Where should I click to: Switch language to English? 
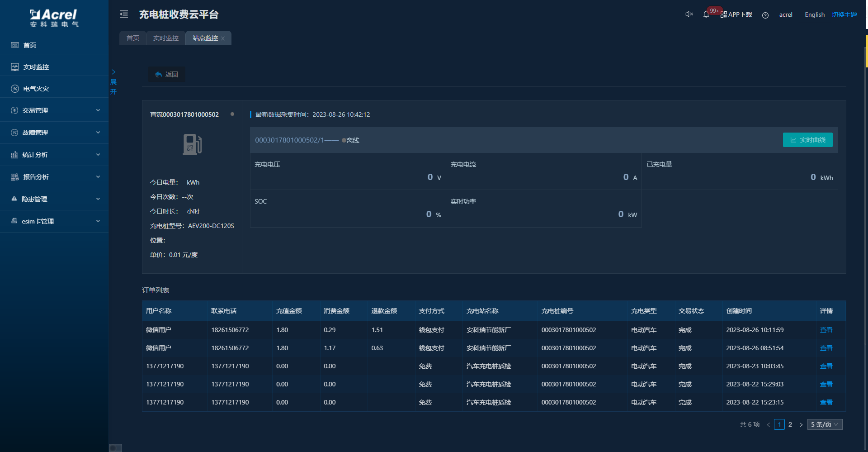click(x=815, y=15)
